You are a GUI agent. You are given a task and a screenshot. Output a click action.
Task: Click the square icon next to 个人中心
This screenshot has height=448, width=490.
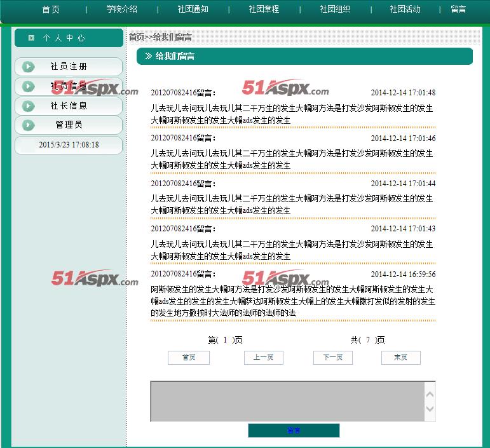point(31,38)
